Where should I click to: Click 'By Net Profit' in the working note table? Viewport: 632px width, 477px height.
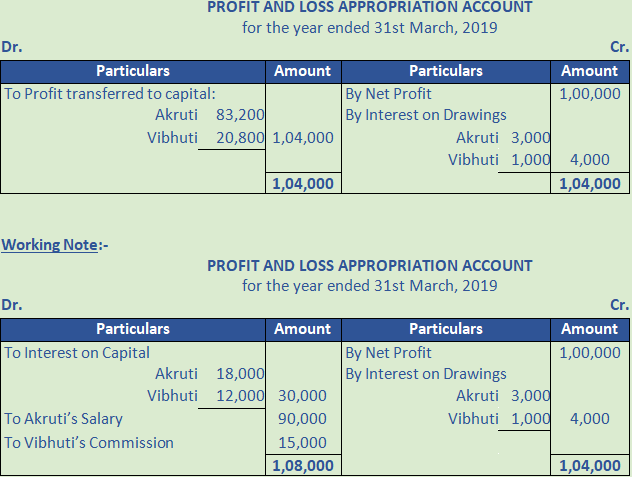(x=388, y=352)
